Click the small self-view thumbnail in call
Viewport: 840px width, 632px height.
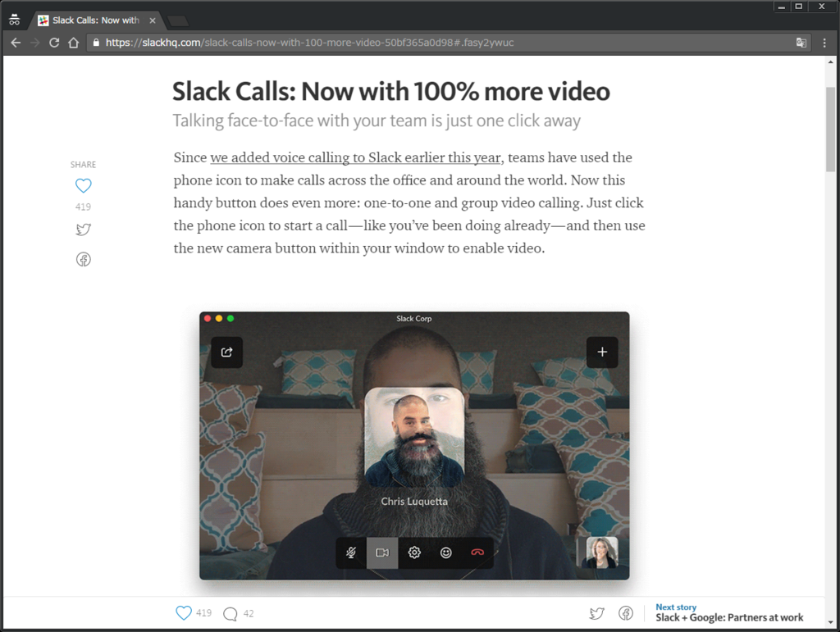click(x=603, y=552)
